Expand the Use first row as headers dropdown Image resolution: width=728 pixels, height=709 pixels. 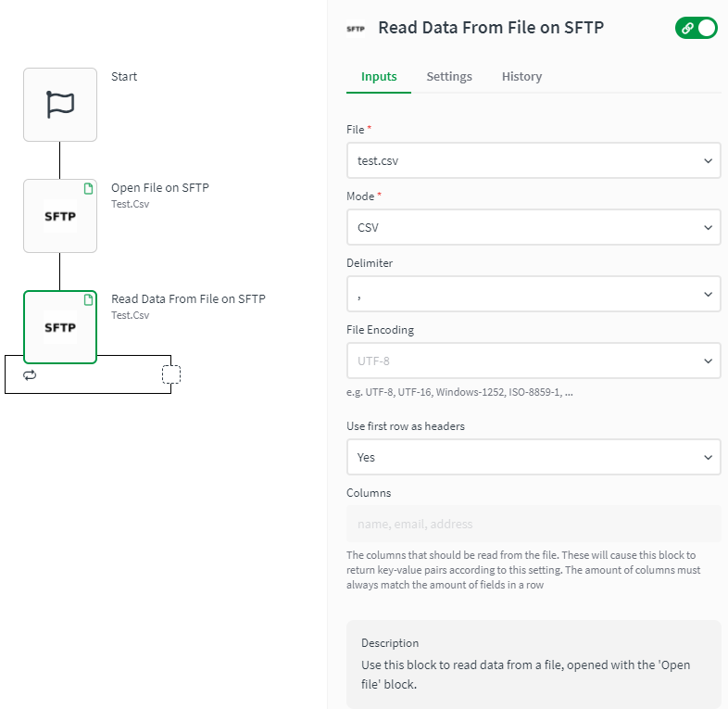533,457
